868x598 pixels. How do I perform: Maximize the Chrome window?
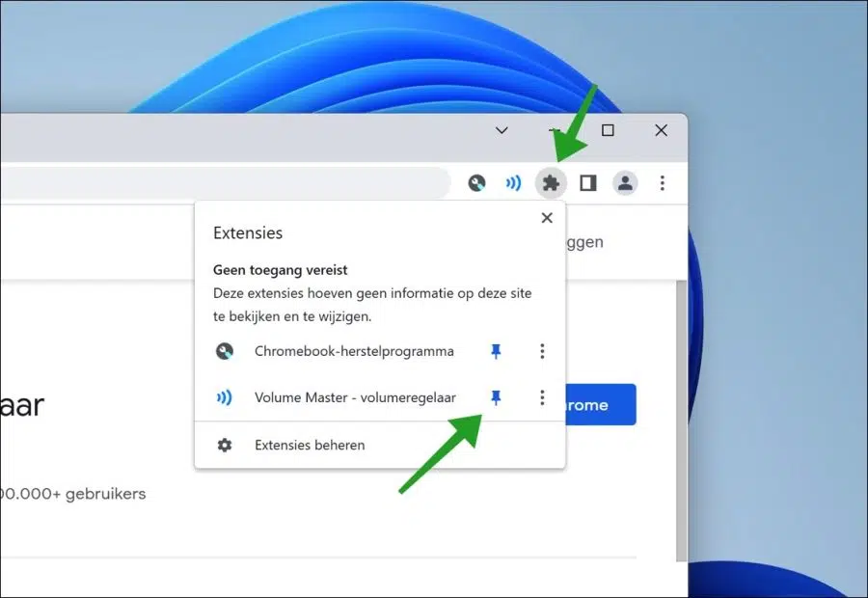point(608,130)
